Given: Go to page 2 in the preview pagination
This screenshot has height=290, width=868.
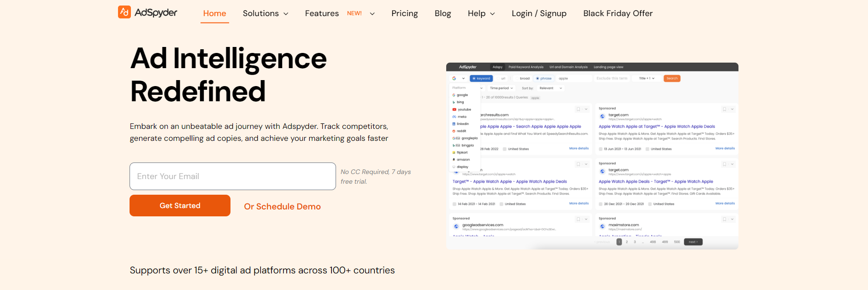Looking at the screenshot, I should [627, 242].
